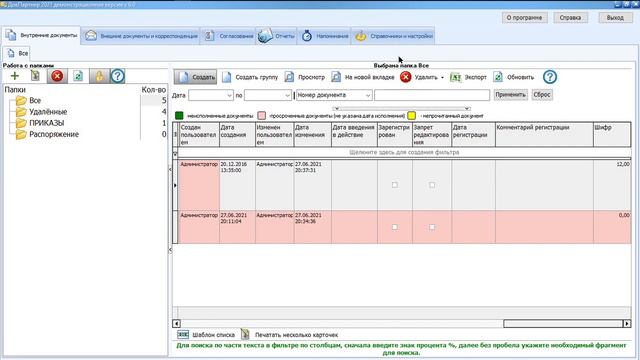Click the red Удалить cross icon
The image size is (640, 360).
pos(405,77)
